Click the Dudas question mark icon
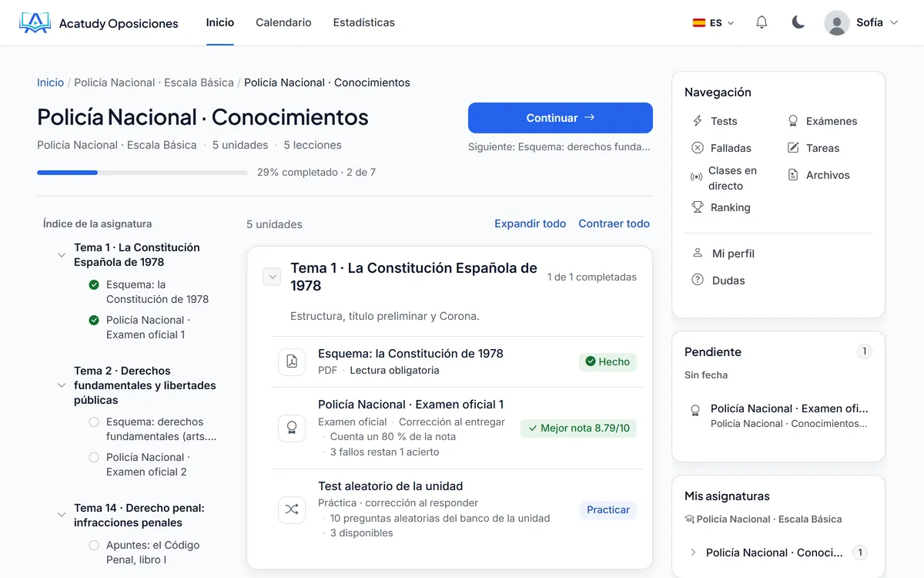 [x=698, y=281]
